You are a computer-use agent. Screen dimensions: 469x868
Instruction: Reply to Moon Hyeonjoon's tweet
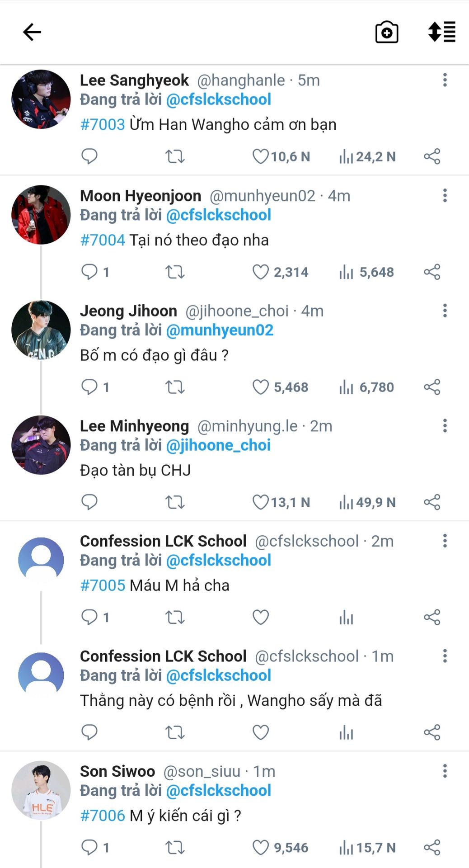click(x=89, y=272)
